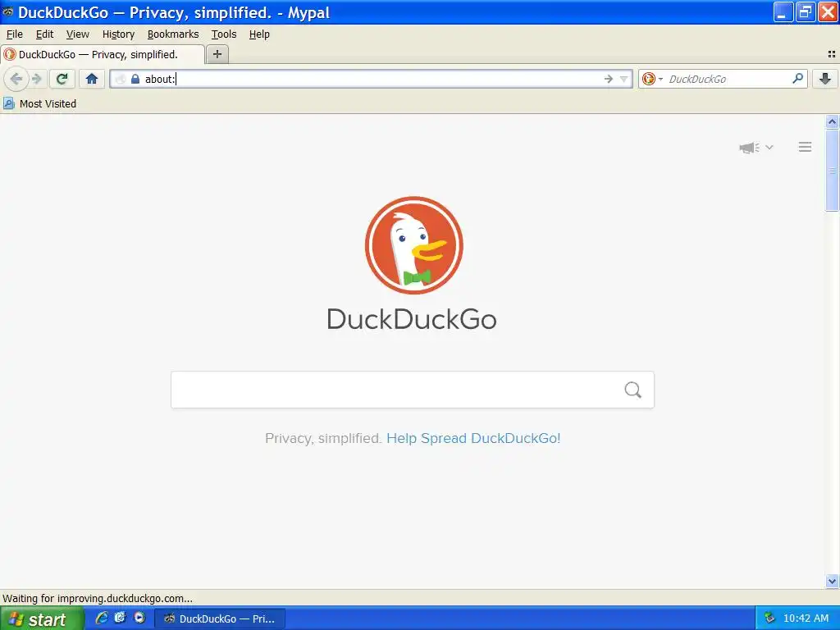The height and width of the screenshot is (630, 840).
Task: Click inside the address bar
Action: click(x=370, y=80)
